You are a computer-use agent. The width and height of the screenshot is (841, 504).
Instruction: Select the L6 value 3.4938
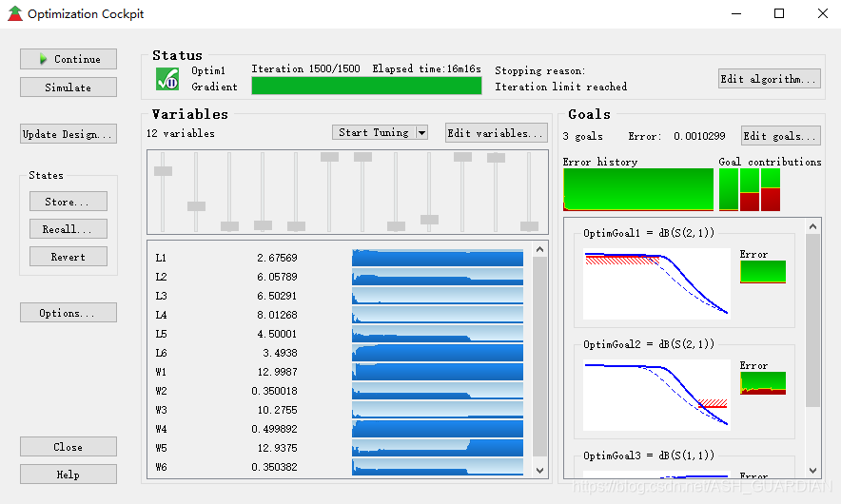(280, 353)
